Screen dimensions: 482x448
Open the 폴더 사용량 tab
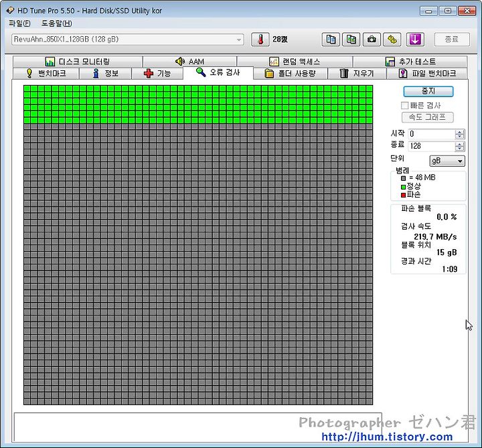(x=291, y=74)
